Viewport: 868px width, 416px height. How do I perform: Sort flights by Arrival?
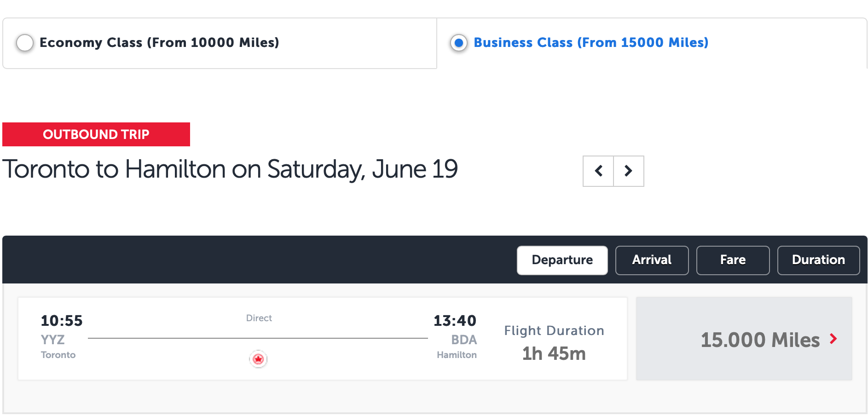pyautogui.click(x=652, y=260)
